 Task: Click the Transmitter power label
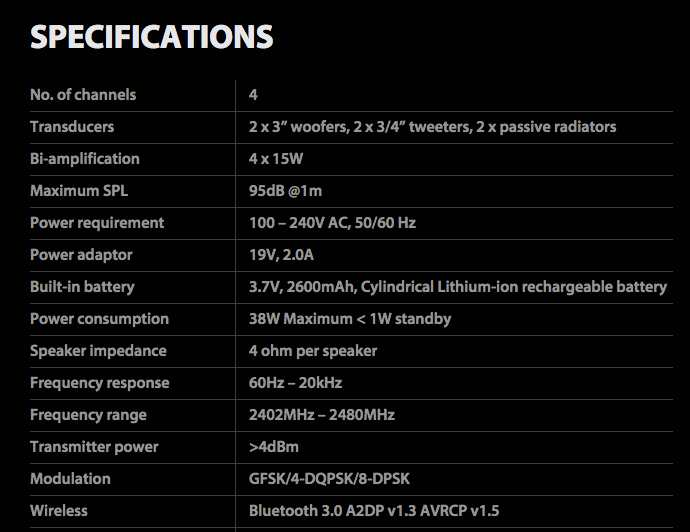[94, 447]
